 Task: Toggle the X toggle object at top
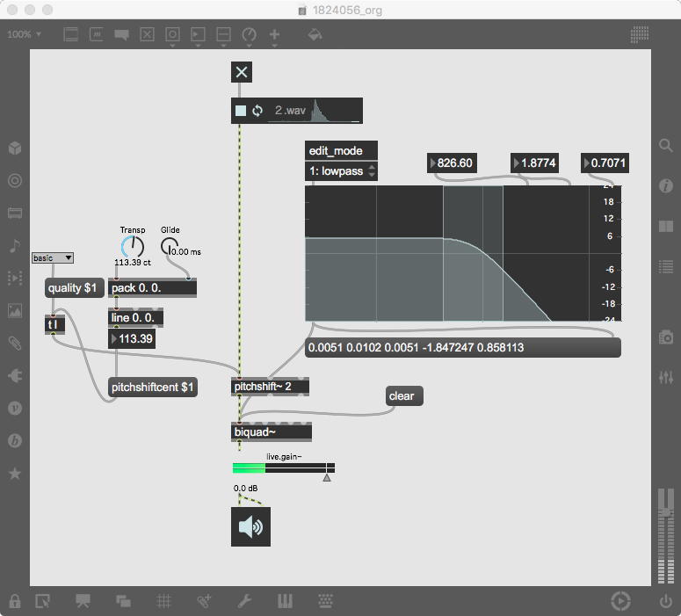pos(242,72)
